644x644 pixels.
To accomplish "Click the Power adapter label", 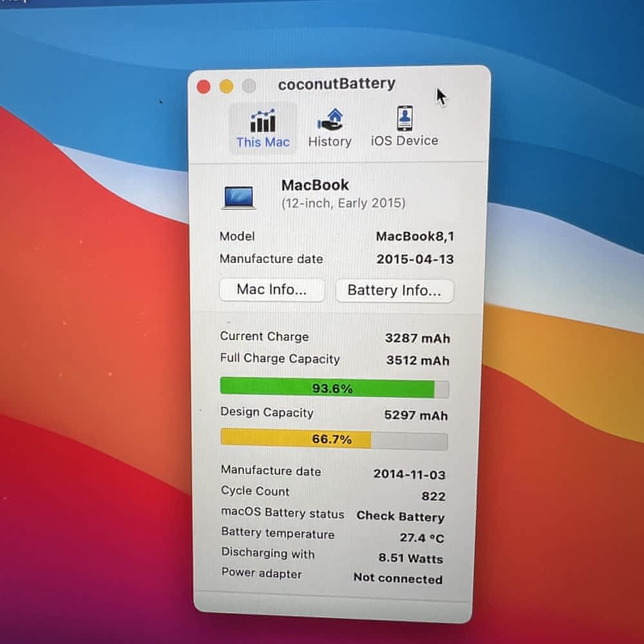I will pos(261,573).
